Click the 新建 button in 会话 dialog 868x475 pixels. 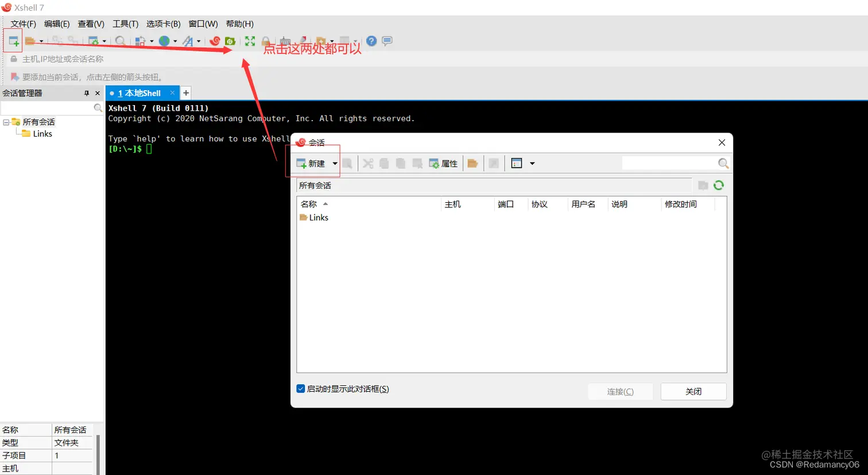click(x=311, y=164)
